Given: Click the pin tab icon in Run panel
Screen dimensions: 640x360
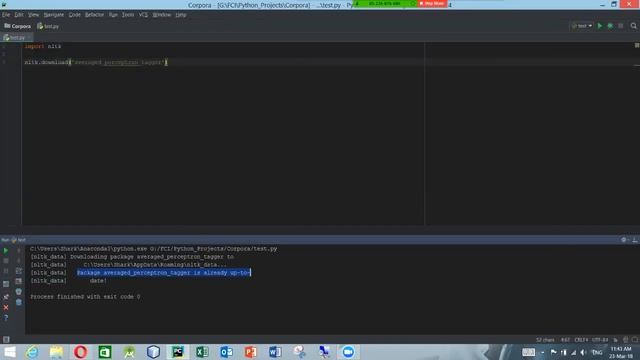Looking at the screenshot, I should [x=6, y=297].
